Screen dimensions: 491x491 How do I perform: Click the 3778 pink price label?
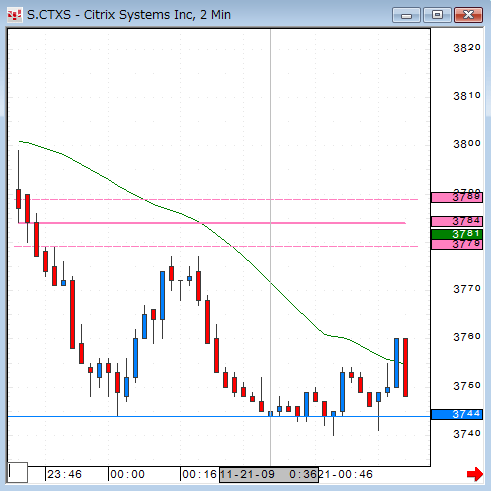point(457,244)
